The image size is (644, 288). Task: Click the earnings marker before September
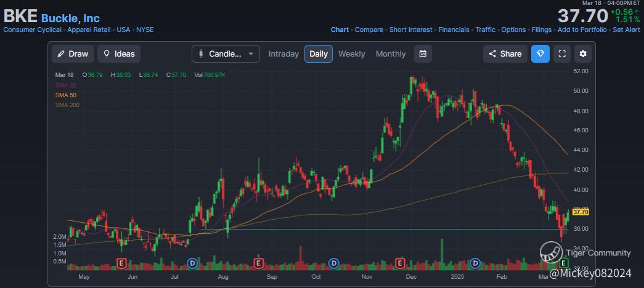(x=258, y=263)
